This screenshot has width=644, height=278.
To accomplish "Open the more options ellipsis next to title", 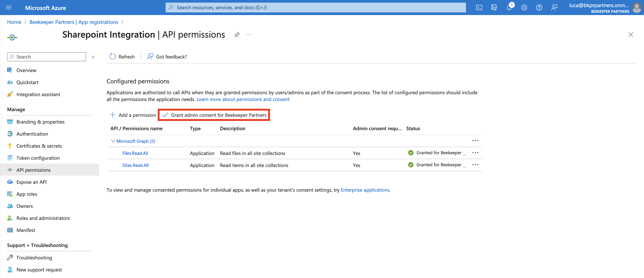I will point(249,35).
